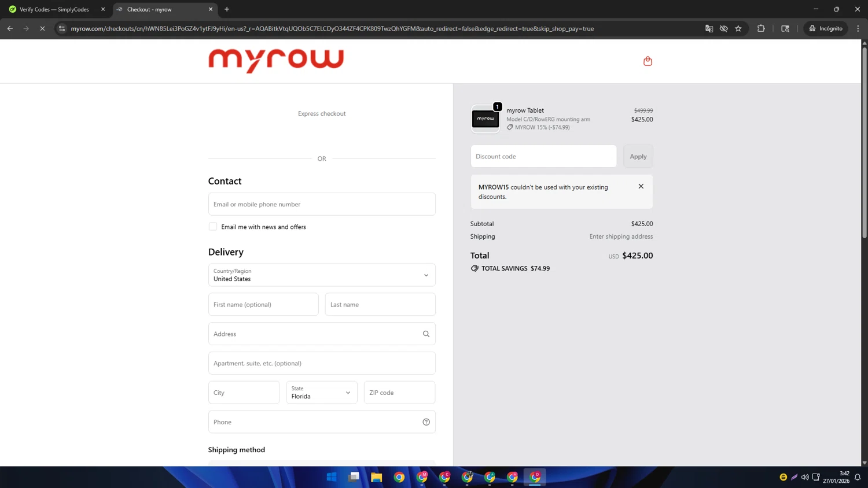The image size is (868, 488).
Task: Switch to the Verify Codes — SimplyCodes tab
Action: pyautogui.click(x=54, y=9)
